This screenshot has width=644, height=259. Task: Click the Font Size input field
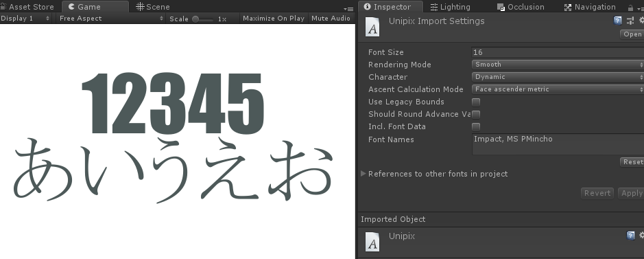558,52
